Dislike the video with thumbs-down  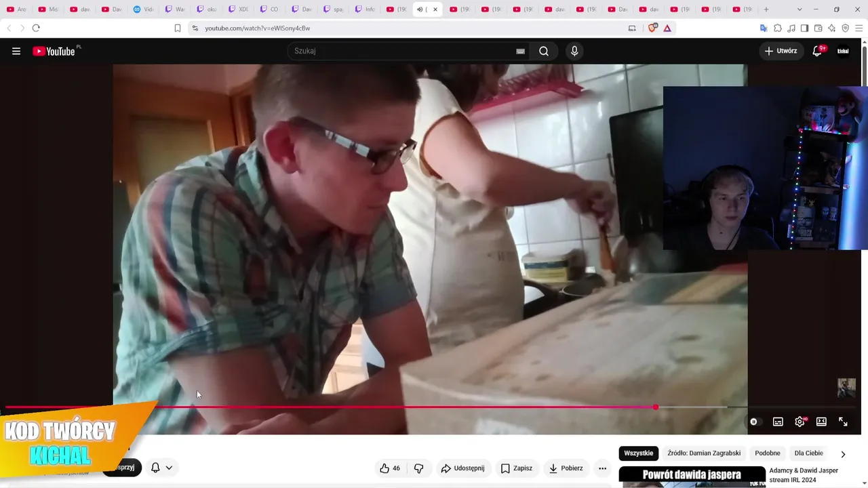point(418,468)
